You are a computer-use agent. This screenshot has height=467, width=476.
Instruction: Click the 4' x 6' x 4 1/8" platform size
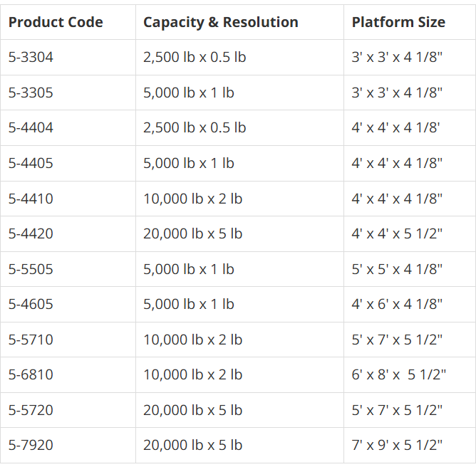[397, 304]
